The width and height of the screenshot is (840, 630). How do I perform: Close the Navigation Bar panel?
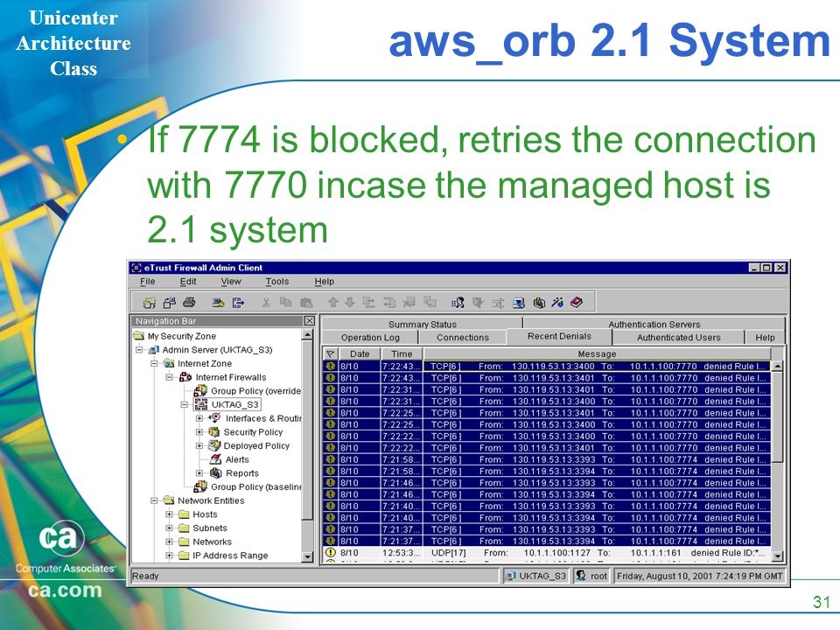(309, 321)
